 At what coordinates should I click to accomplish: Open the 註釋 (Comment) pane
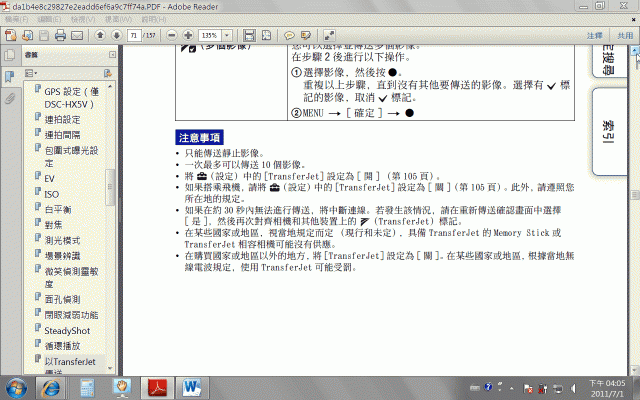point(595,36)
